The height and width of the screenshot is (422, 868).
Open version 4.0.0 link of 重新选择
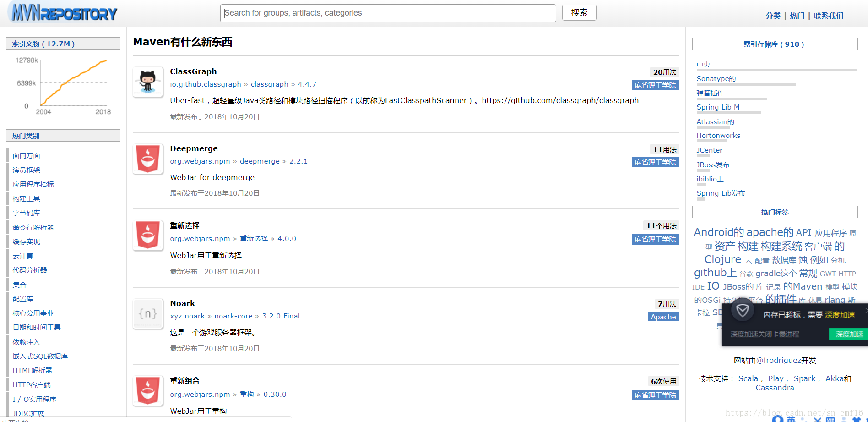click(287, 239)
